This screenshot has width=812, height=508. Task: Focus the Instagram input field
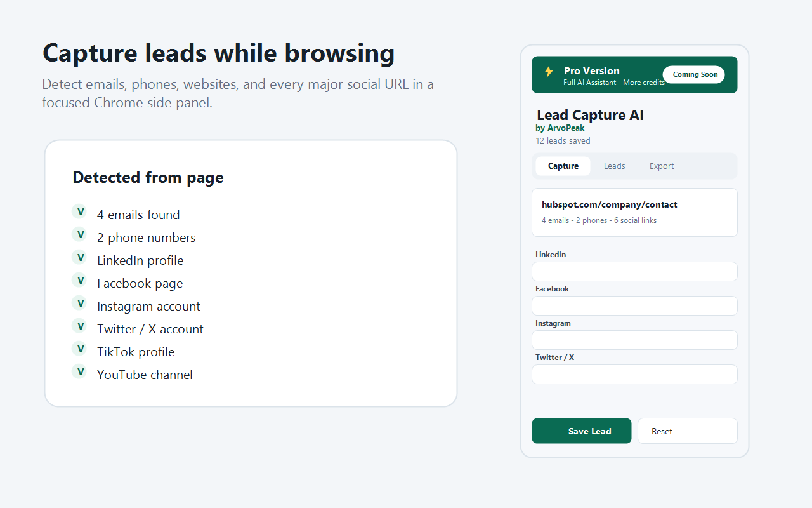tap(634, 340)
